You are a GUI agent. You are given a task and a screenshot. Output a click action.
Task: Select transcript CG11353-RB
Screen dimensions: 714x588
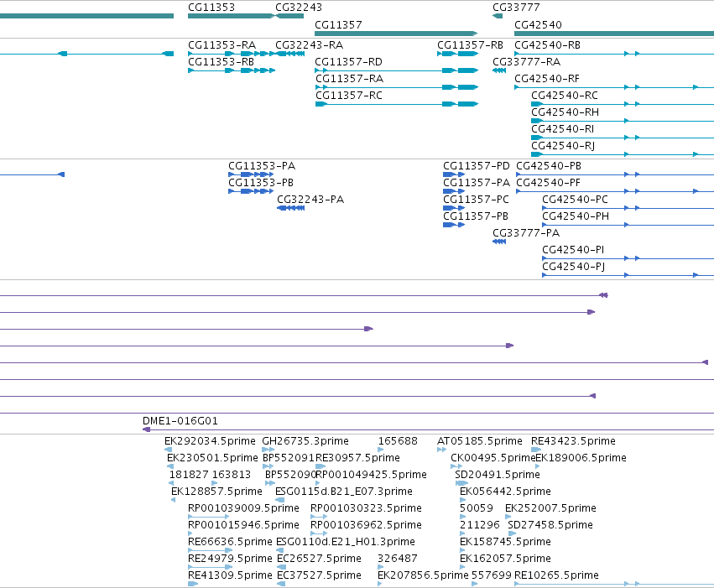[x=221, y=62]
